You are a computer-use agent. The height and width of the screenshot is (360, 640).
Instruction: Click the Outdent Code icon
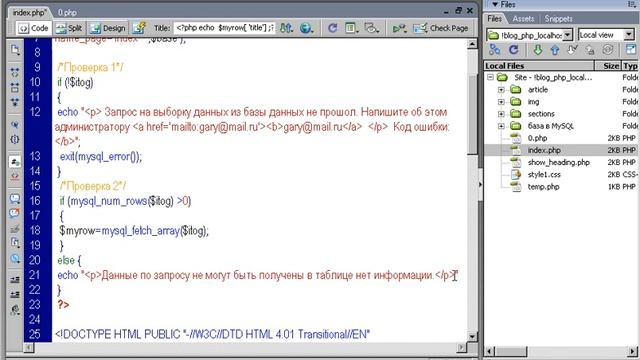pyautogui.click(x=15, y=294)
